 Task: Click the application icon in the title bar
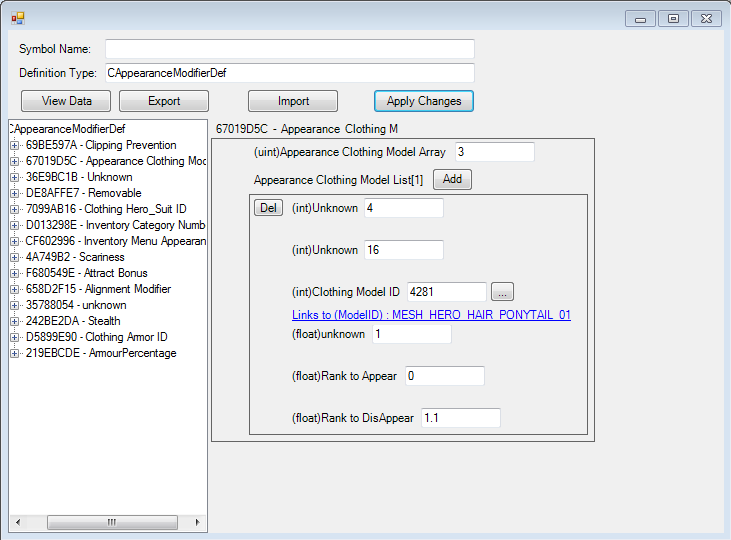(17, 18)
